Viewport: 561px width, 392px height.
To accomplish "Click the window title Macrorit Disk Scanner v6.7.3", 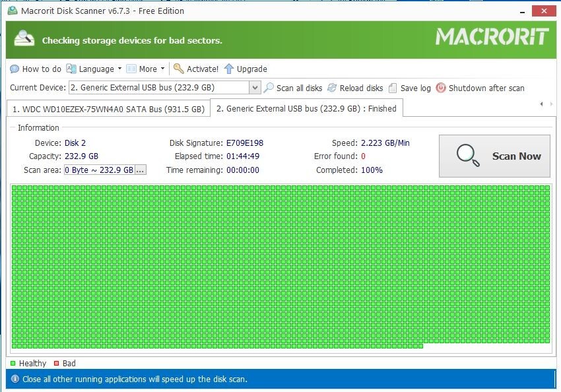I will (103, 11).
